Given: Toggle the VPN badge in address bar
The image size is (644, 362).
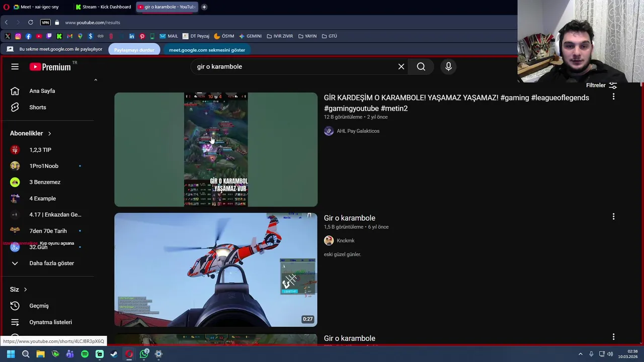Looking at the screenshot, I should [45, 22].
